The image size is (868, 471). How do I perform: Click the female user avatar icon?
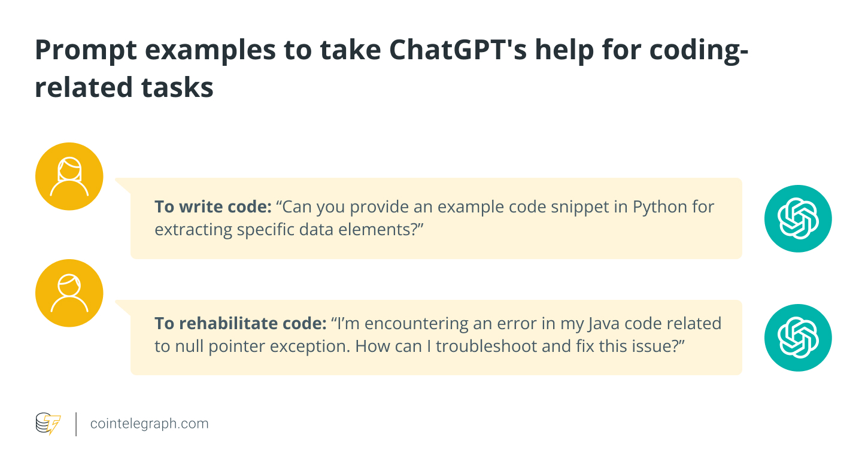69,177
